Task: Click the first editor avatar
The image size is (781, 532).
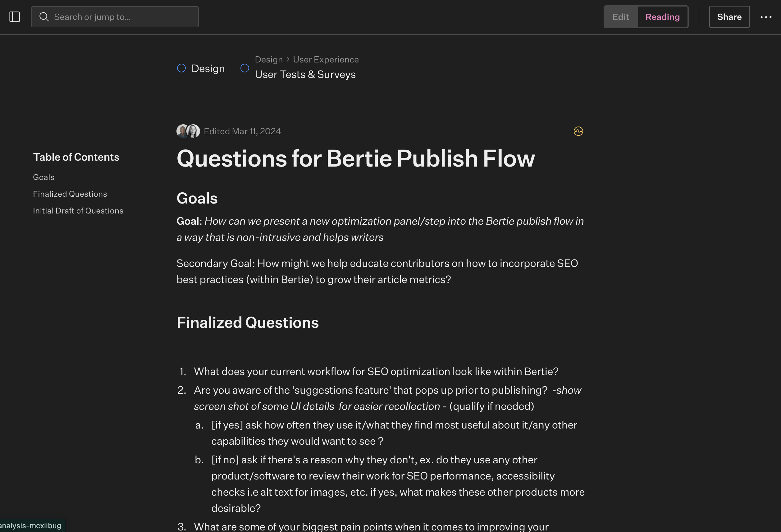Action: [x=182, y=131]
